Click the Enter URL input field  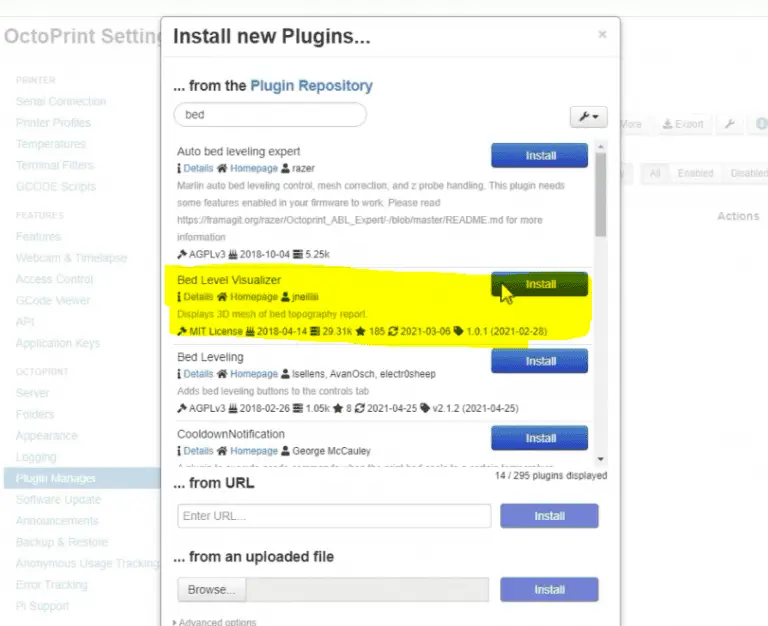coord(334,516)
